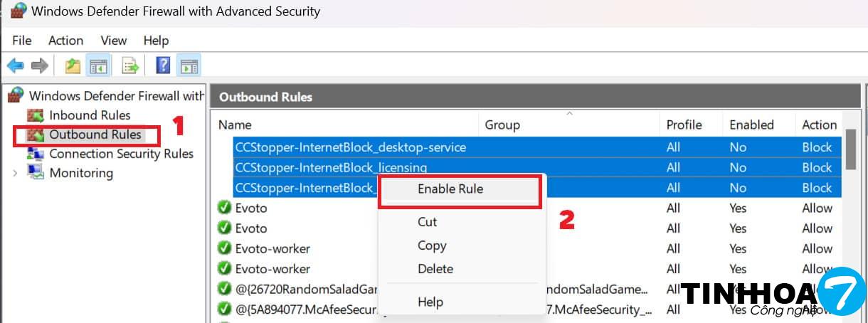Click the Export List toolbar icon
Screen dimensions: 868x323
click(x=130, y=66)
